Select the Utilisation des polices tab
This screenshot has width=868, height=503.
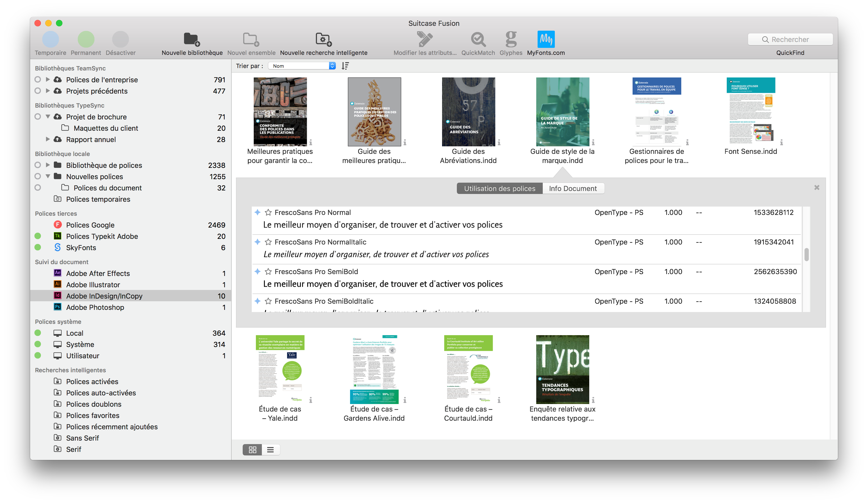tap(499, 188)
